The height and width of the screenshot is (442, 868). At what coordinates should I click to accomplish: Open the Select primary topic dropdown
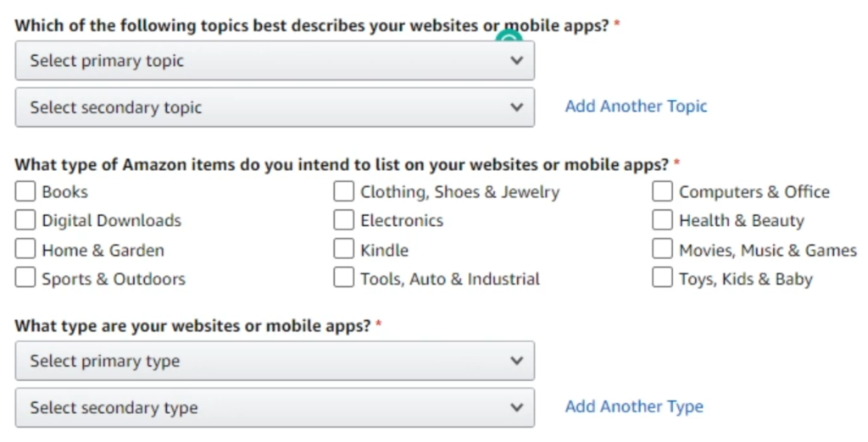pyautogui.click(x=274, y=61)
